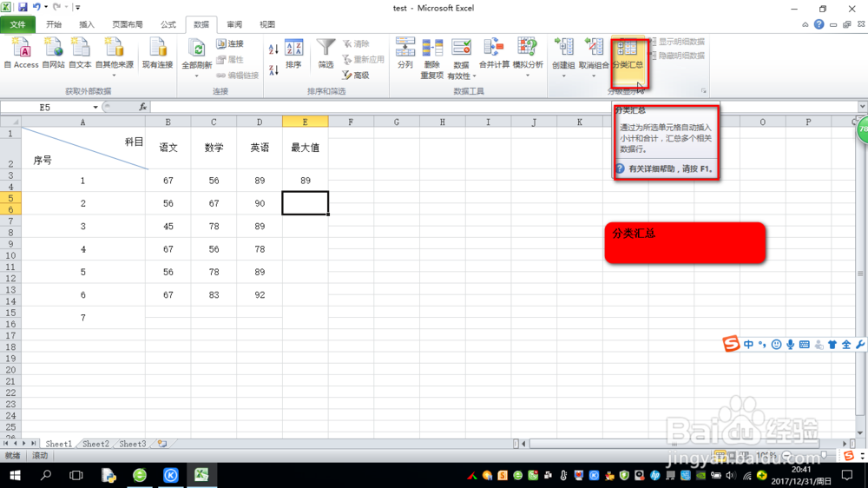Switch to Sheet3 worksheet tab
The image size is (868, 488).
[133, 444]
